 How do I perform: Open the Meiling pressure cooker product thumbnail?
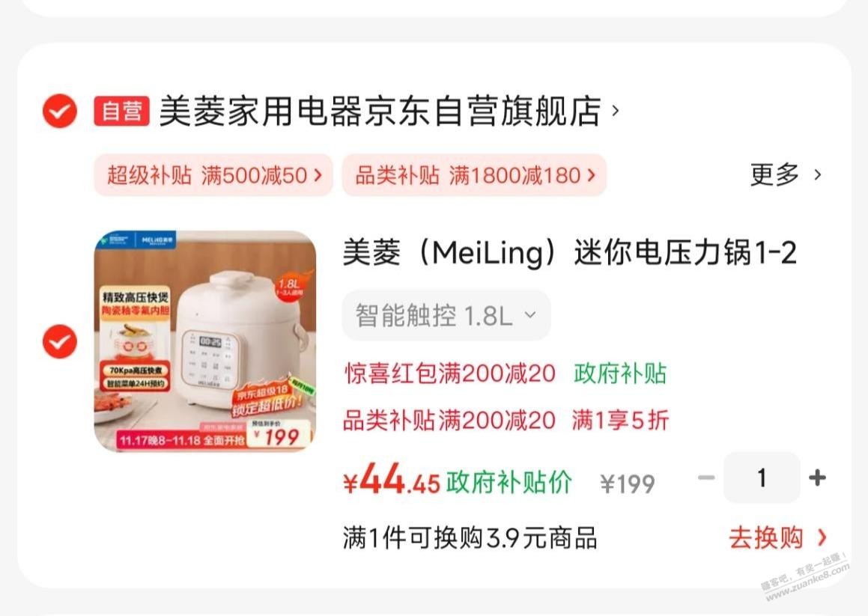pyautogui.click(x=205, y=341)
